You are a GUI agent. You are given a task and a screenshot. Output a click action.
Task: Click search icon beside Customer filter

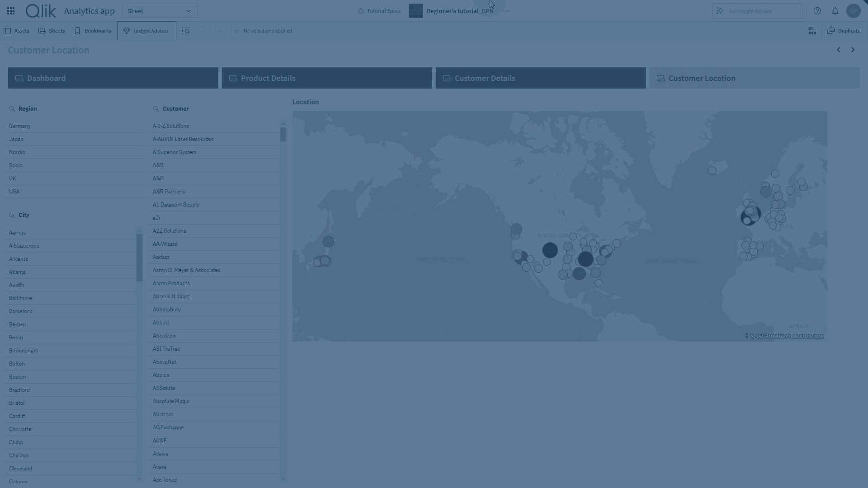156,109
